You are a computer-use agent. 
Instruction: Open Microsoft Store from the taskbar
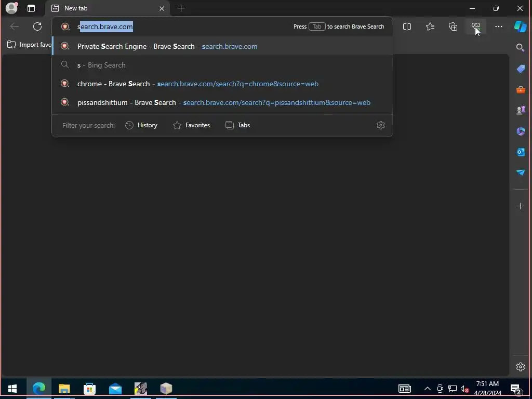tap(89, 388)
